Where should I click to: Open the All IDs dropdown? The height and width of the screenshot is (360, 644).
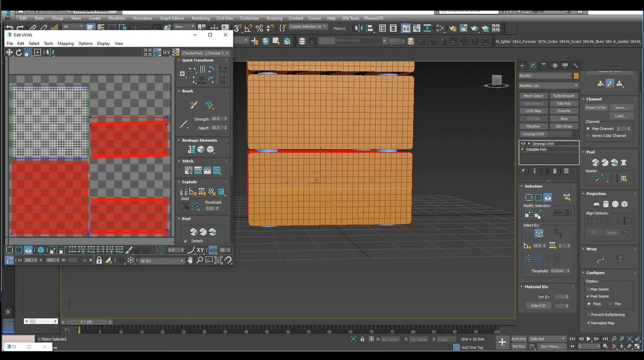pyautogui.click(x=162, y=261)
